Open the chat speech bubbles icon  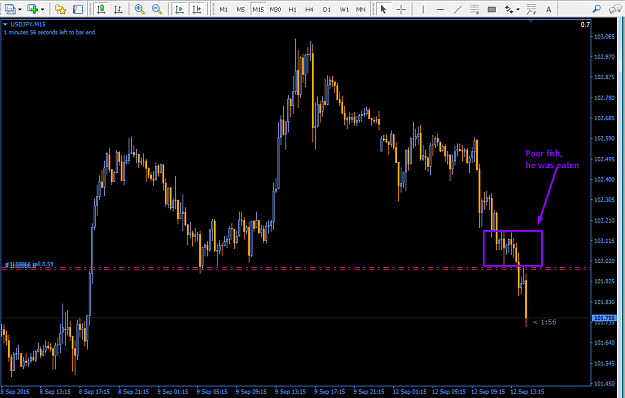615,9
